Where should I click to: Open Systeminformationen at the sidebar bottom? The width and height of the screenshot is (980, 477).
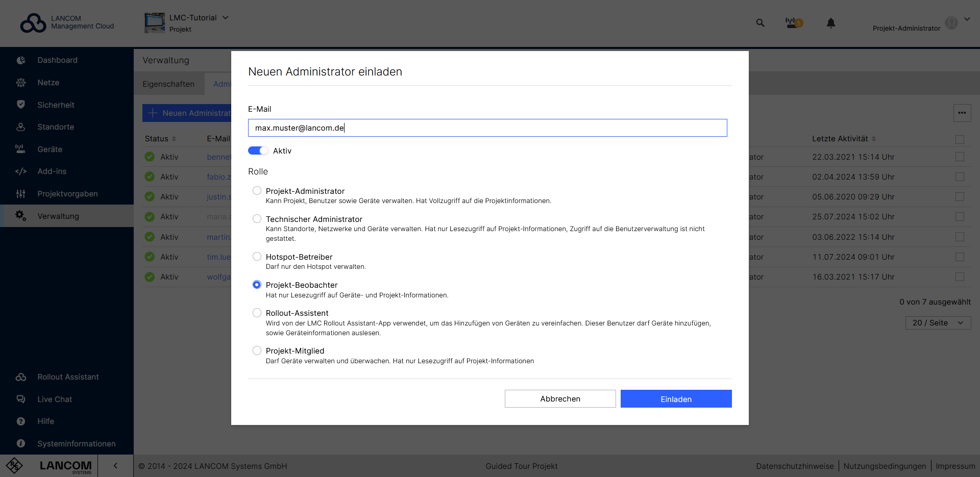[x=77, y=443]
